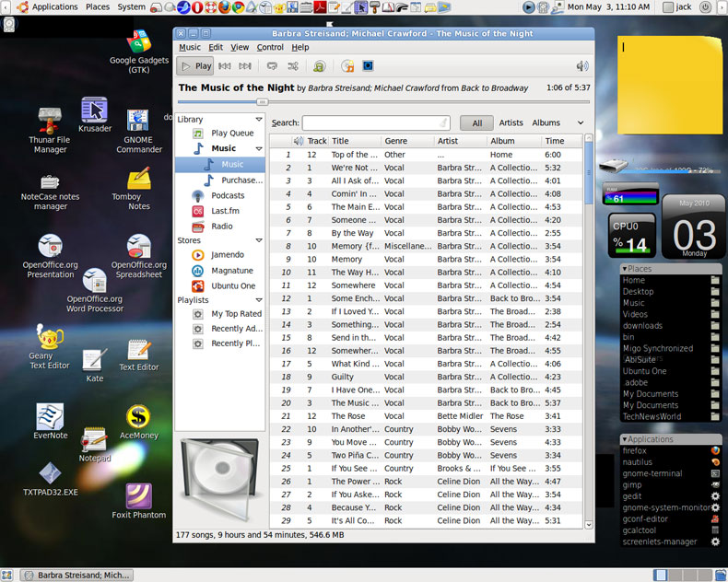Open the volume control speaker icon
The width and height of the screenshot is (728, 582).
582,66
